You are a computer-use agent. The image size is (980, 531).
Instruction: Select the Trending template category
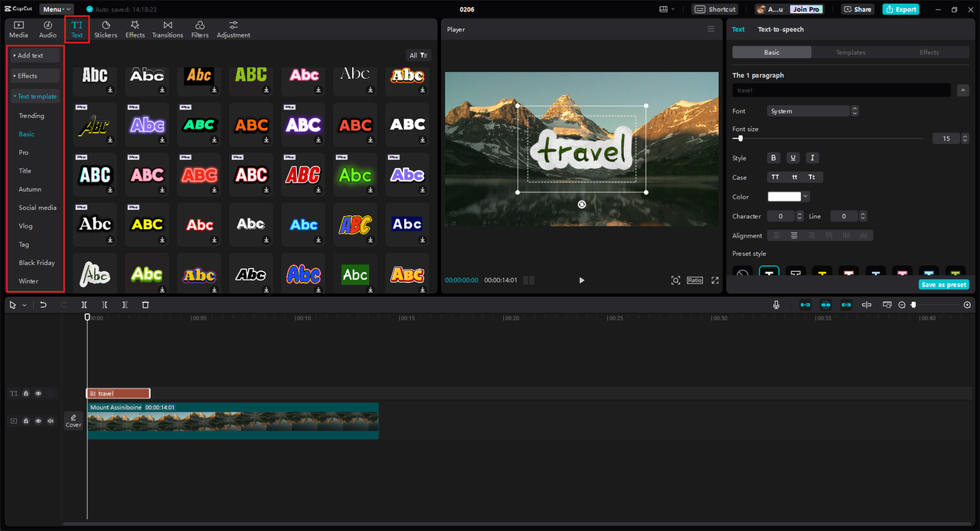(x=31, y=116)
